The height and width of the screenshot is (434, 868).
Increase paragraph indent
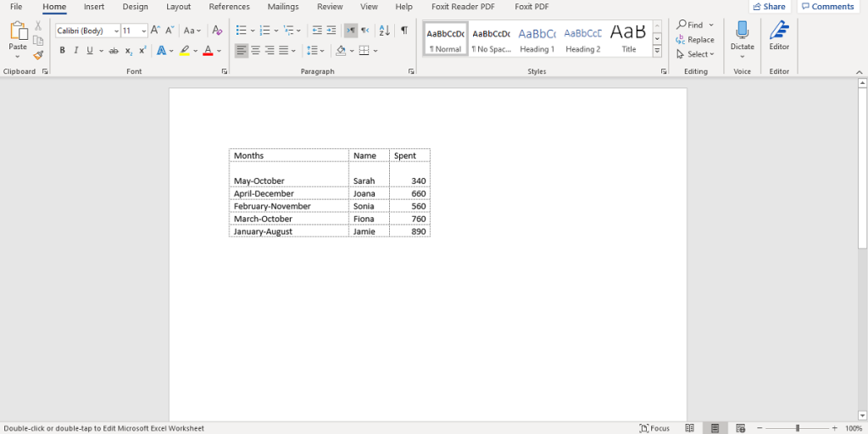(331, 31)
